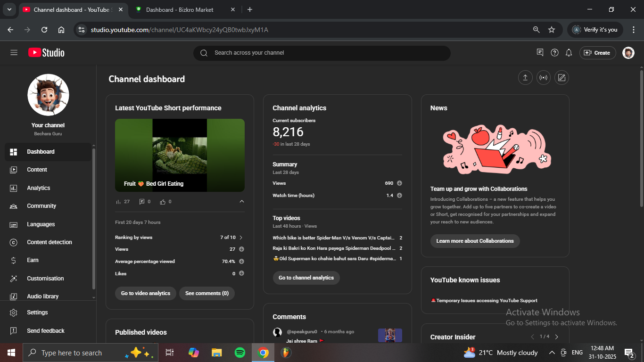Expand the Ranking by views arrow
This screenshot has height=362, width=644.
[241, 238]
